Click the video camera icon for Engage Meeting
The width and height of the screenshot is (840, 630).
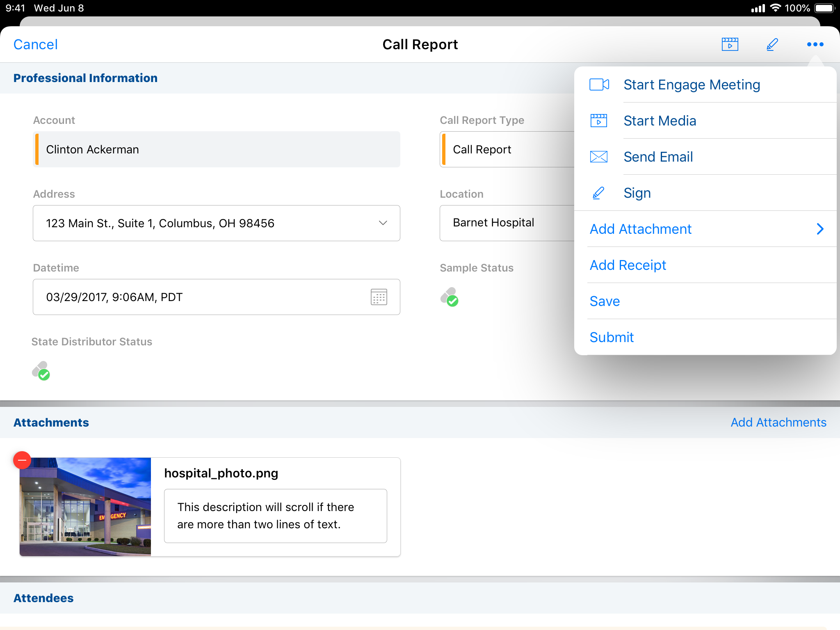coord(599,84)
